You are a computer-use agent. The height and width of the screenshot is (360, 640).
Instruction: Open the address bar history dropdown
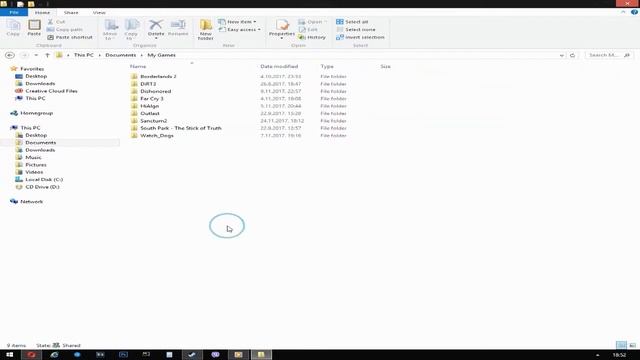pyautogui.click(x=562, y=55)
